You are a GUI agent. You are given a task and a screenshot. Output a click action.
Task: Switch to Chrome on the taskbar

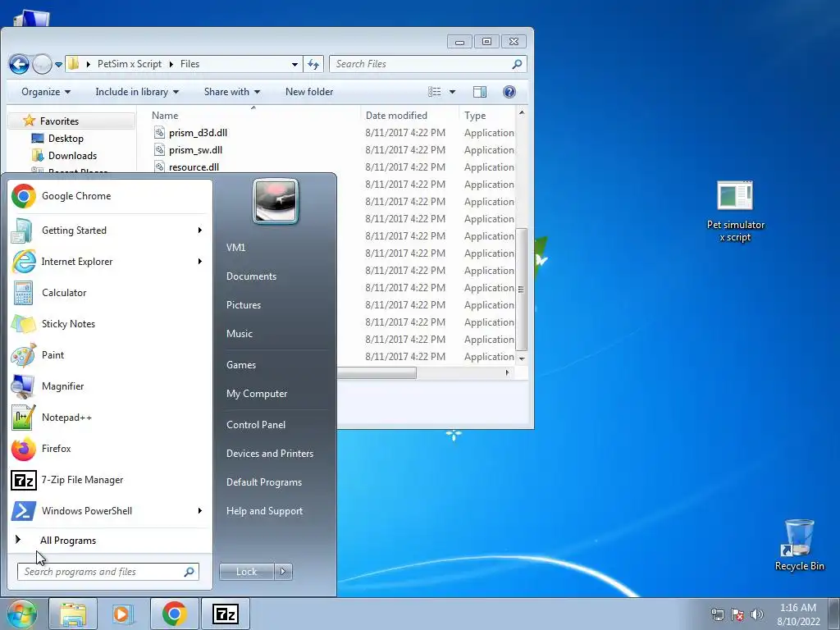pos(174,614)
